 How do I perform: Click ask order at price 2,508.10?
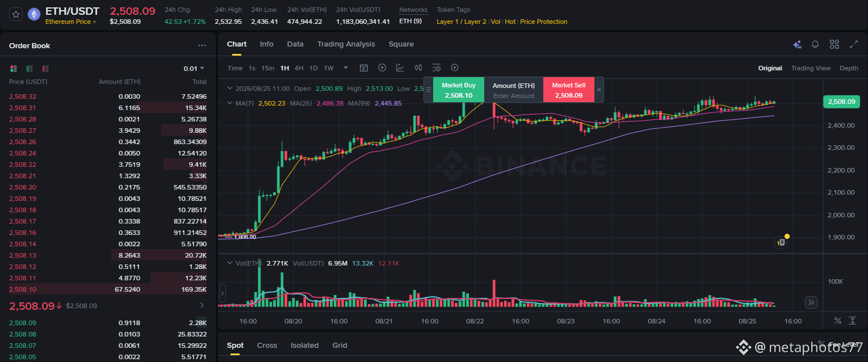click(x=108, y=289)
